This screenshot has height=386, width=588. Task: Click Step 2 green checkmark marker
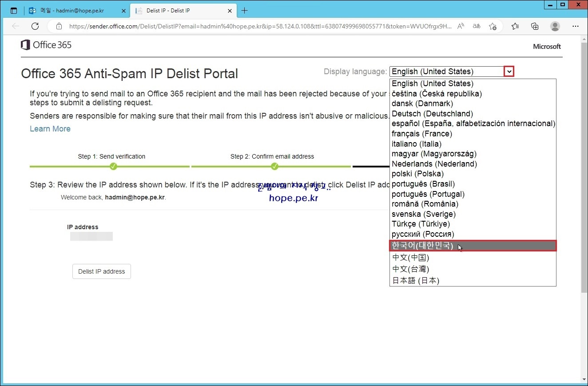pos(274,166)
